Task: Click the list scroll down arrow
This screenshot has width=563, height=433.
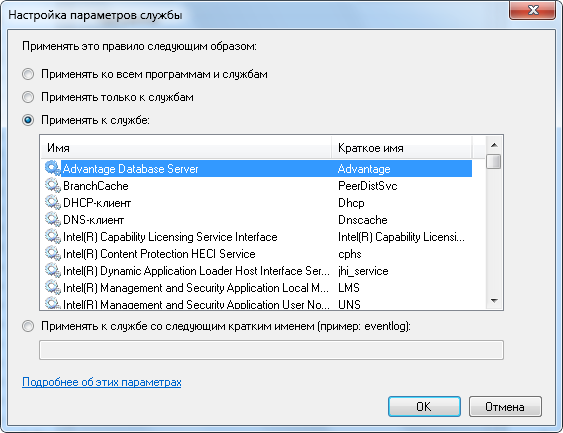Action: [494, 301]
